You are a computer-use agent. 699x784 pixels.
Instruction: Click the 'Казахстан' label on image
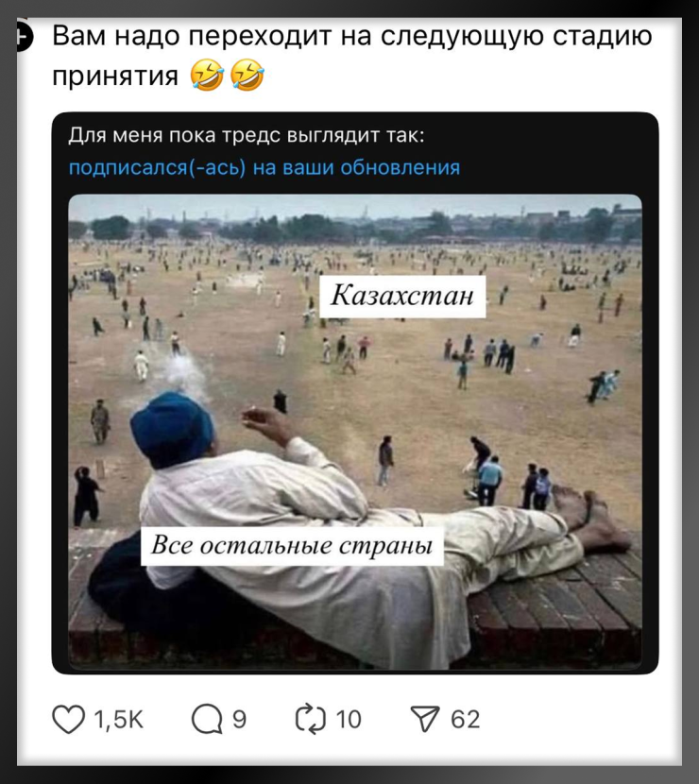(x=402, y=296)
